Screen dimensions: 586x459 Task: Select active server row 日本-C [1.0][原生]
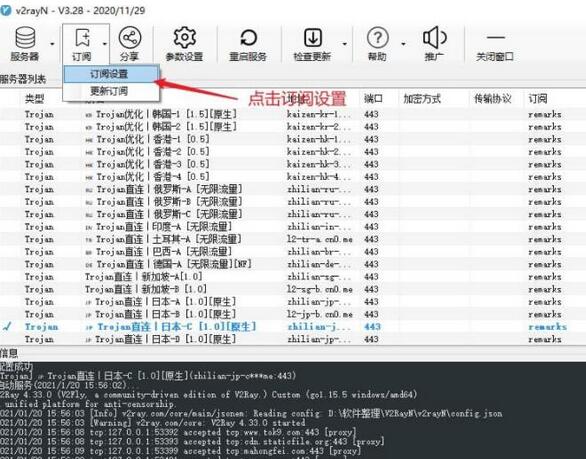(293, 327)
